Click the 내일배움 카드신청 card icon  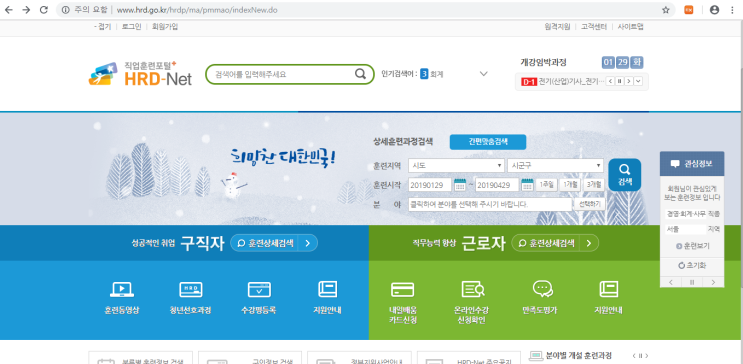[402, 289]
